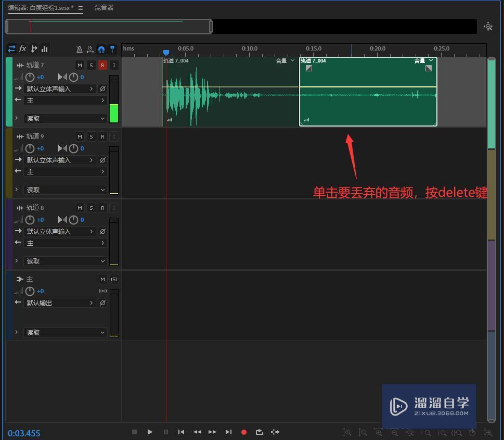Show the EQ view bar-chart icon
This screenshot has width=504, height=440.
(x=45, y=48)
